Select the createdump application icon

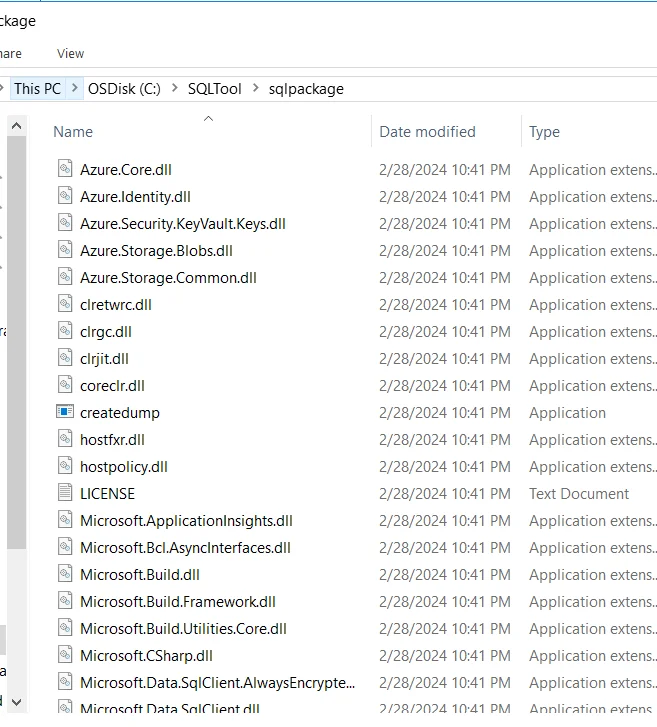click(x=65, y=412)
